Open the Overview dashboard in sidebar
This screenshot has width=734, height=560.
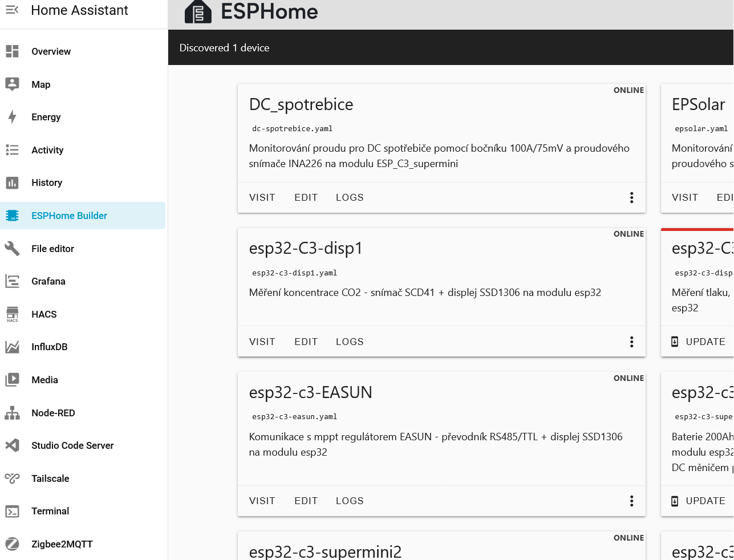pyautogui.click(x=51, y=51)
